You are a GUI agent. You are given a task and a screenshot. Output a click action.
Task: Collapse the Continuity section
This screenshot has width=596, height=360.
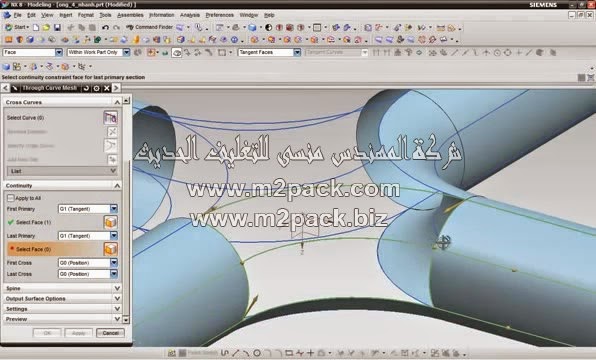click(x=117, y=186)
